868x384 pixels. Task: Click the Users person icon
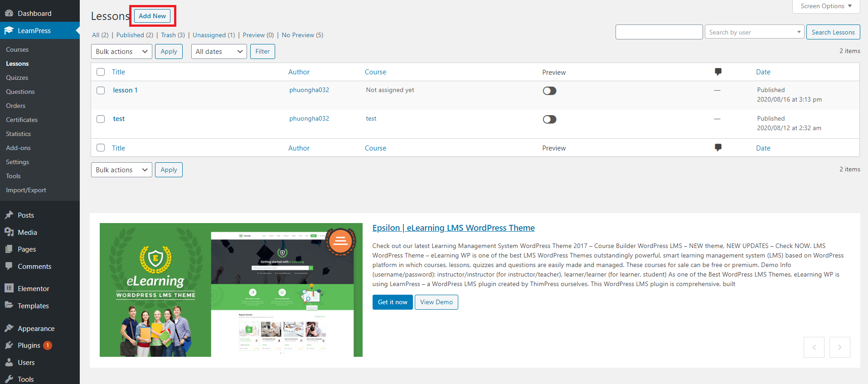[x=9, y=362]
